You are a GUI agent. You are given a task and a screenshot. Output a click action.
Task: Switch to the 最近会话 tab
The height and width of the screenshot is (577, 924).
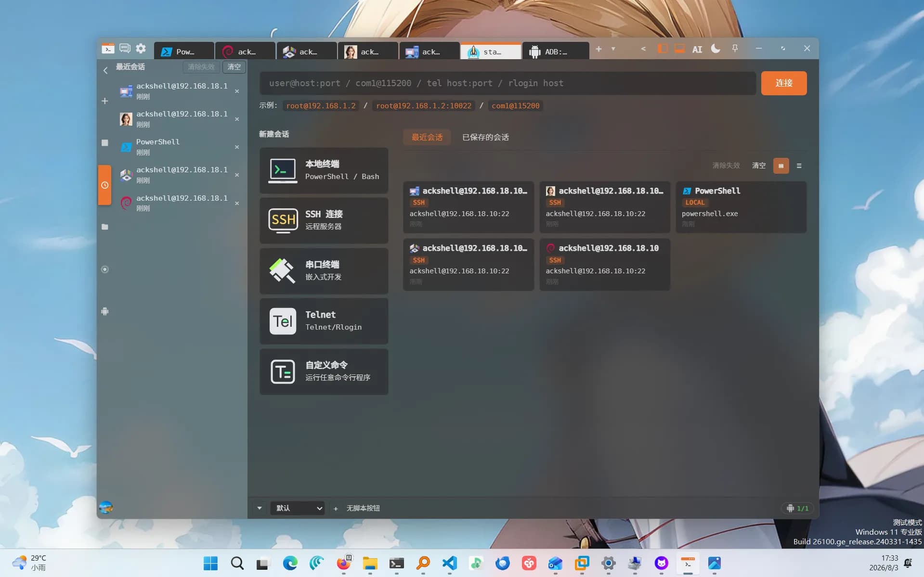(x=427, y=137)
